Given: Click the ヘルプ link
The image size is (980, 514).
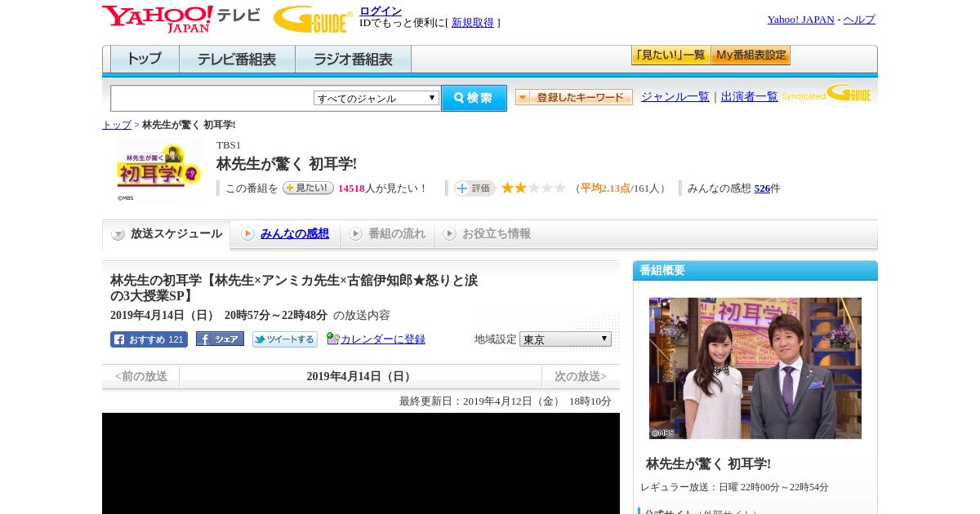Looking at the screenshot, I should coord(859,20).
